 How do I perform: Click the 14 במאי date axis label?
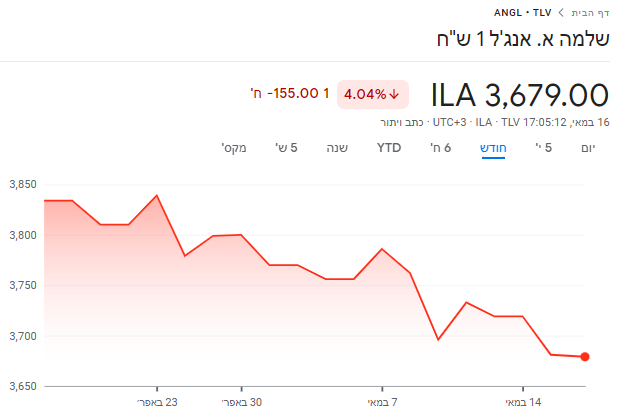[525, 402]
